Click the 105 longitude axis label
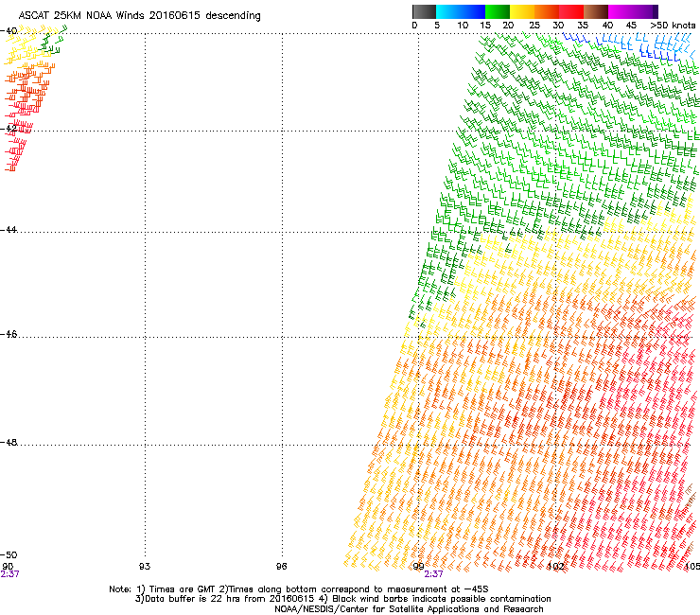This screenshot has height=615, width=700. click(x=692, y=567)
